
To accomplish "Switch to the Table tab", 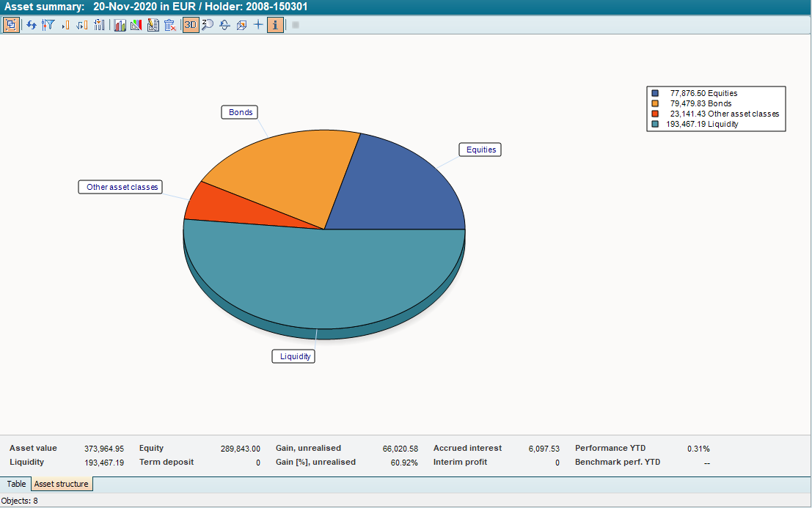I will 16,484.
